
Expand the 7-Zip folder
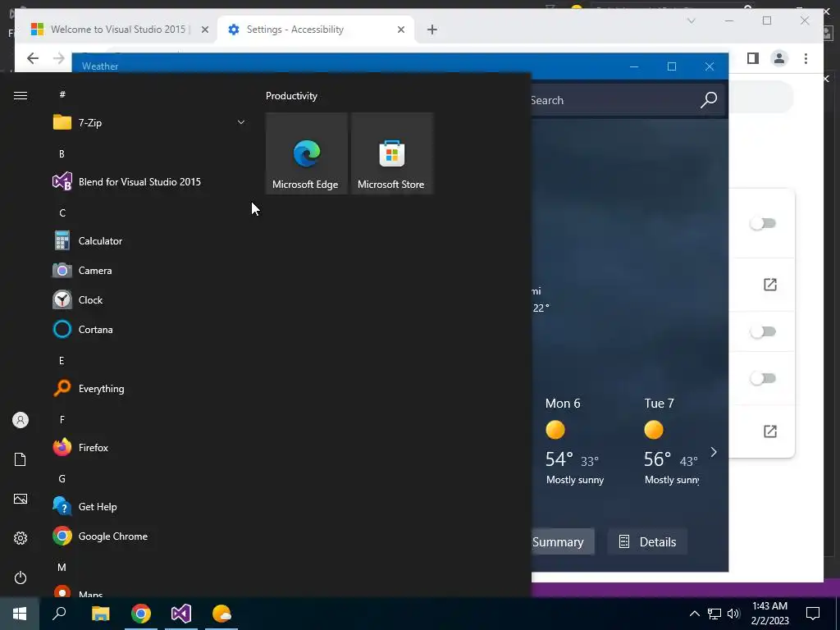click(x=149, y=123)
